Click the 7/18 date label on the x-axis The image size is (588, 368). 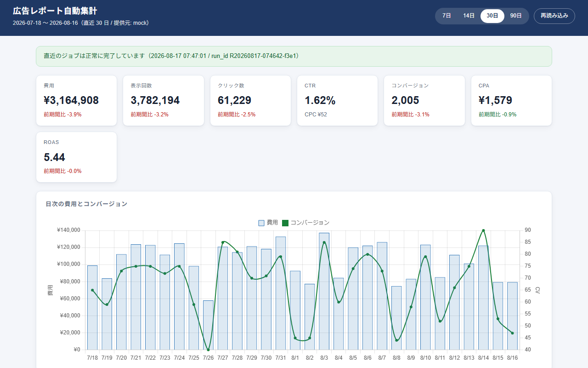92,357
